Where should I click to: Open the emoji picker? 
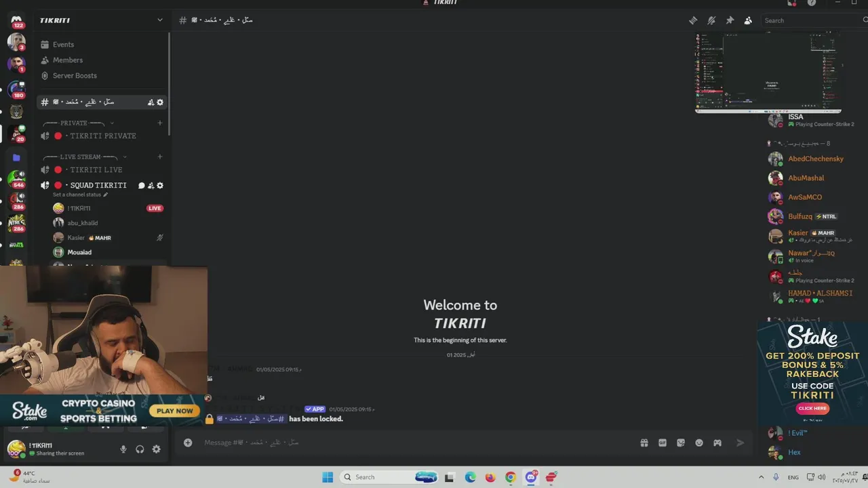click(x=699, y=443)
